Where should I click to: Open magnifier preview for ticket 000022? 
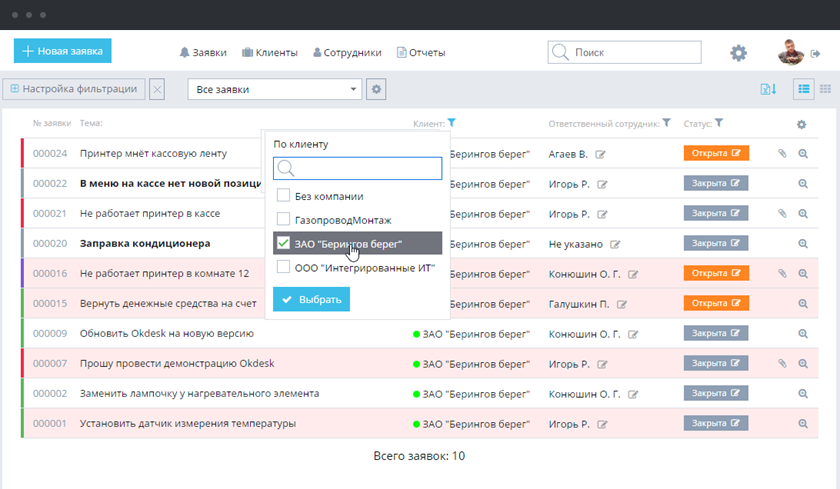coord(802,184)
